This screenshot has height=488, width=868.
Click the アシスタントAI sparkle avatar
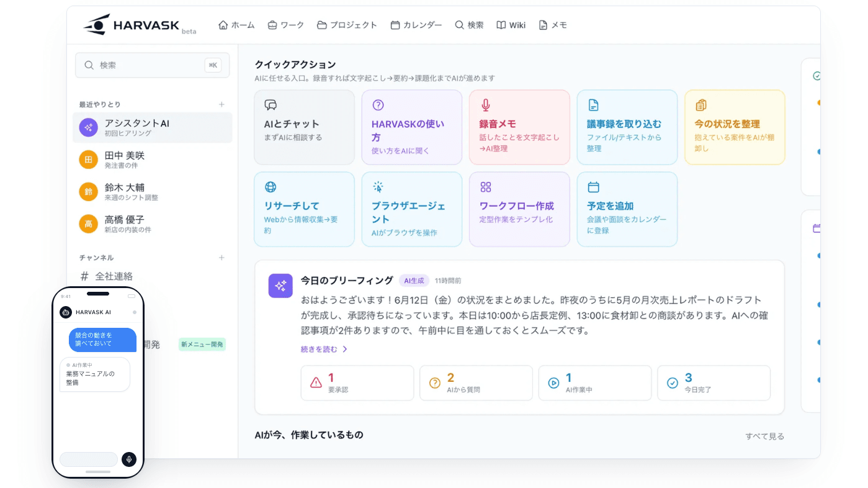click(89, 127)
